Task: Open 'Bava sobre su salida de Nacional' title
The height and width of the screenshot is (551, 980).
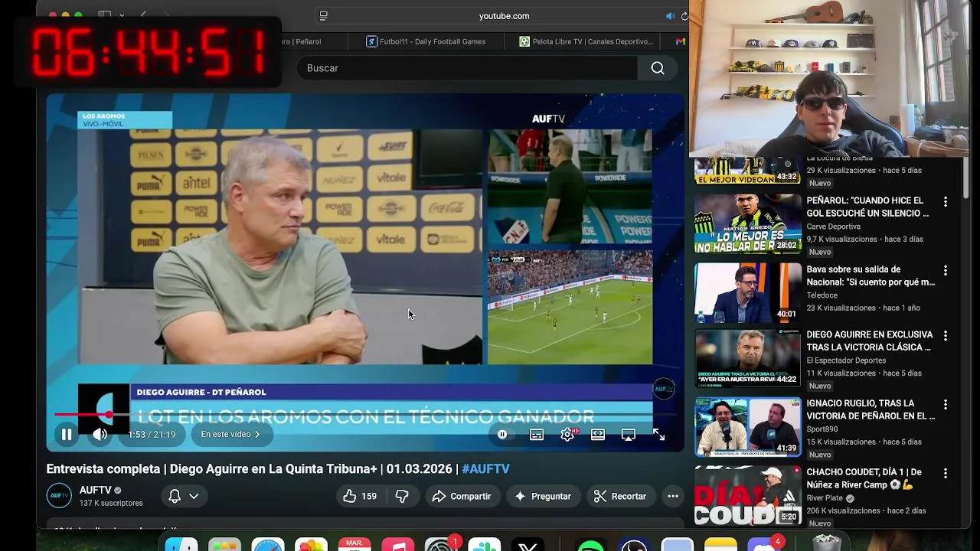Action: pos(871,275)
